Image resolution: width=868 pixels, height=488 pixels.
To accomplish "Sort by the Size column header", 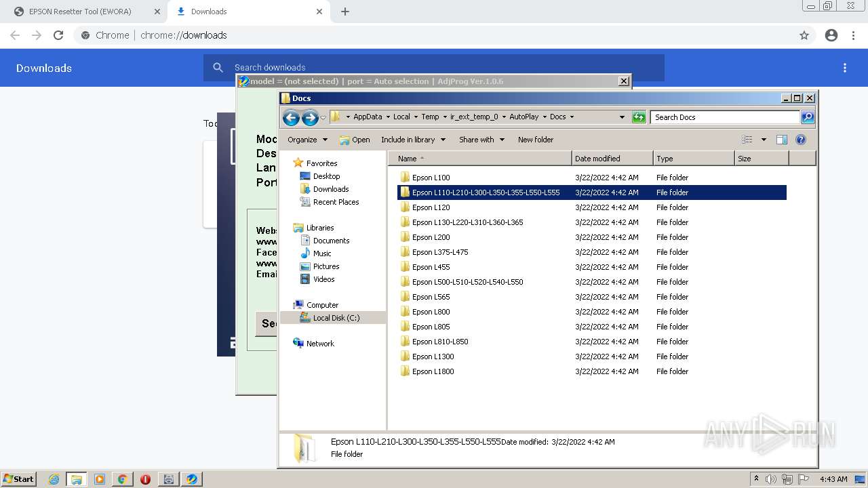I will click(x=762, y=159).
